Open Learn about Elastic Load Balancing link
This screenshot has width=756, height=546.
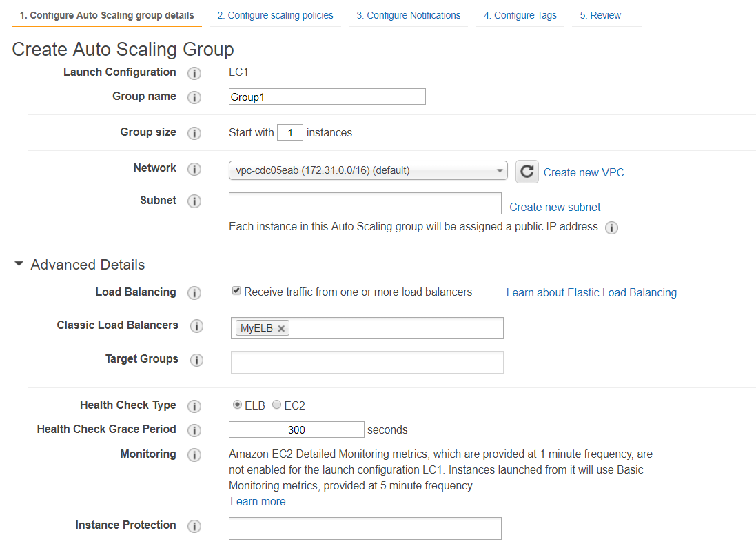(x=591, y=292)
